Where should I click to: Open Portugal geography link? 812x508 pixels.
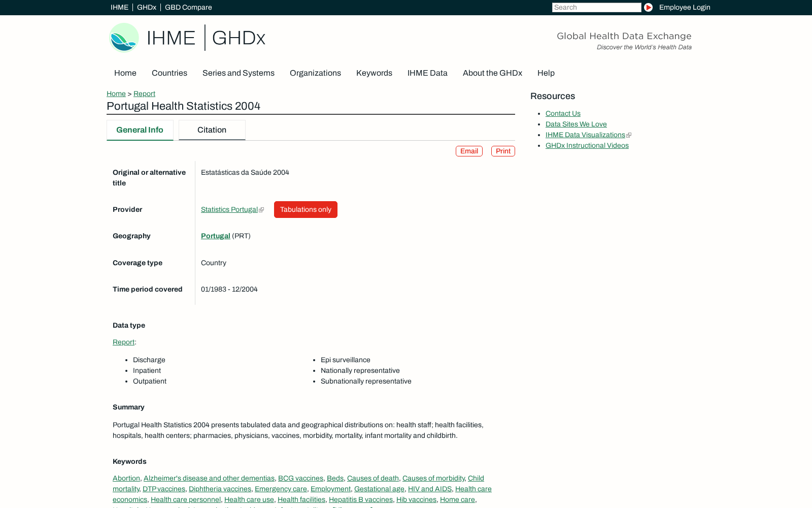point(216,236)
